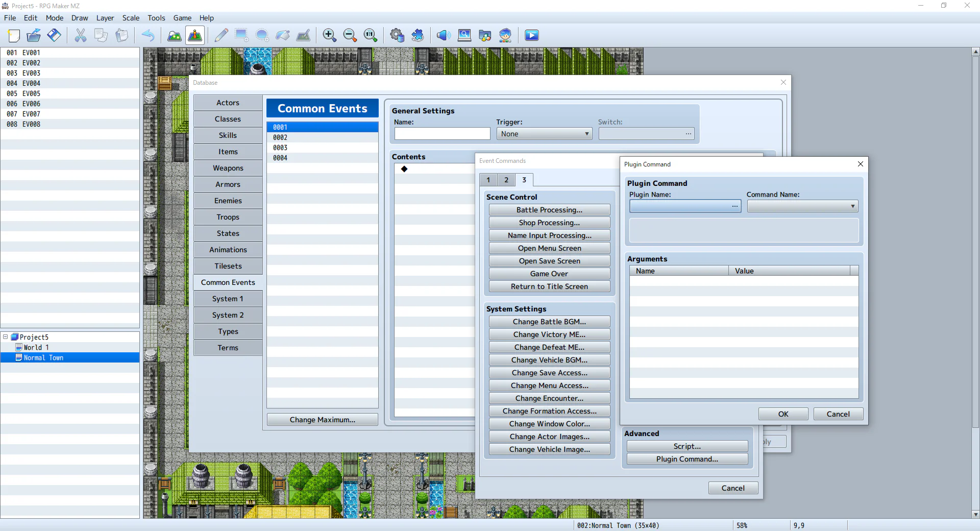The width and height of the screenshot is (980, 531).
Task: Open the Character Generator icon
Action: click(x=505, y=35)
